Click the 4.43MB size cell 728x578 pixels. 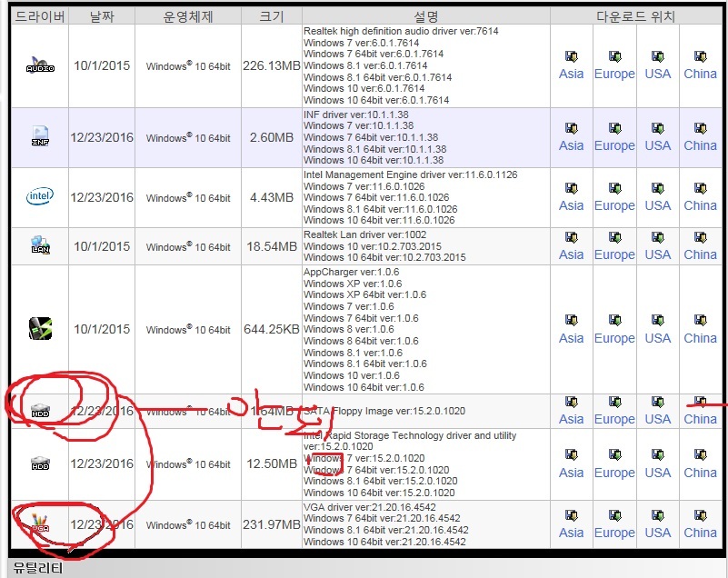pyautogui.click(x=272, y=197)
